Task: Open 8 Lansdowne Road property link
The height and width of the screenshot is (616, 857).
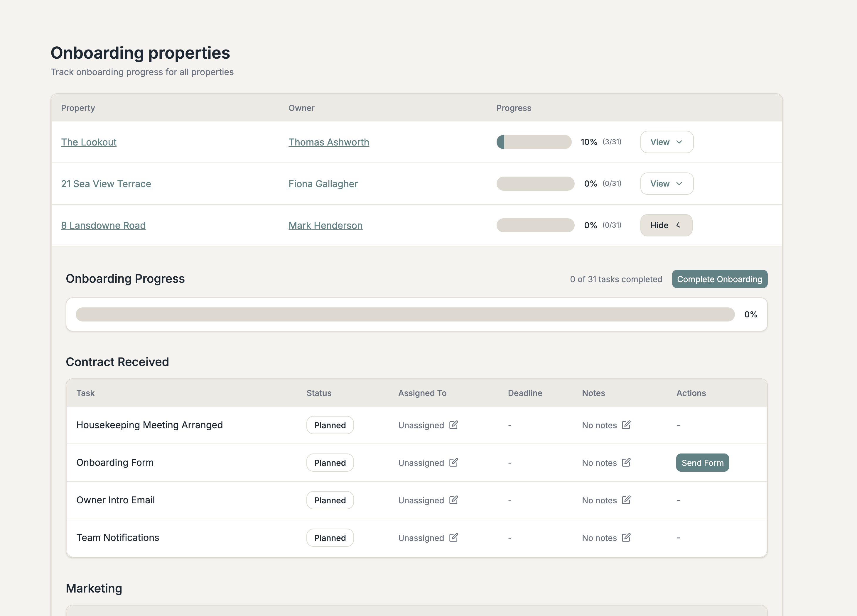Action: tap(104, 225)
